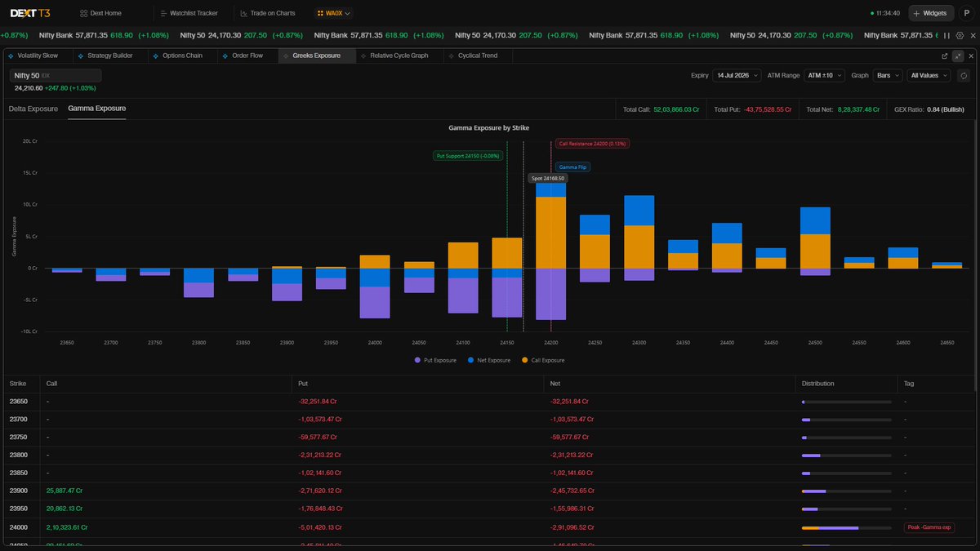980x551 pixels.
Task: Open Dext Home from top navigation
Action: coord(101,13)
